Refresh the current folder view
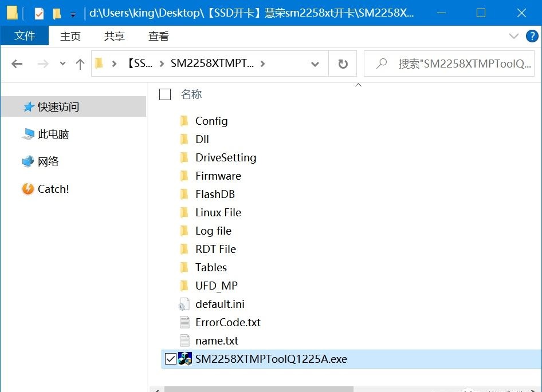Viewport: 542px width, 392px height. coord(342,64)
